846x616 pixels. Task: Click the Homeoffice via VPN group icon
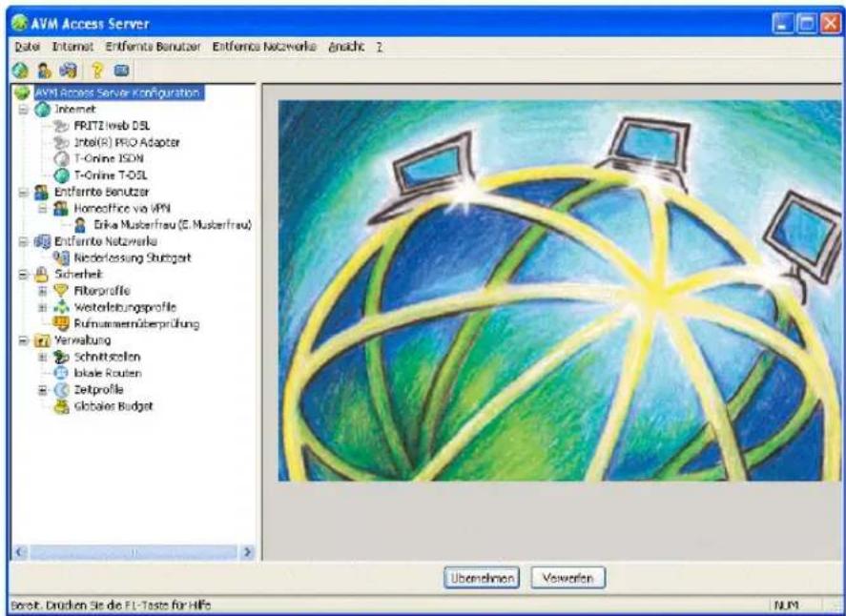(x=61, y=208)
